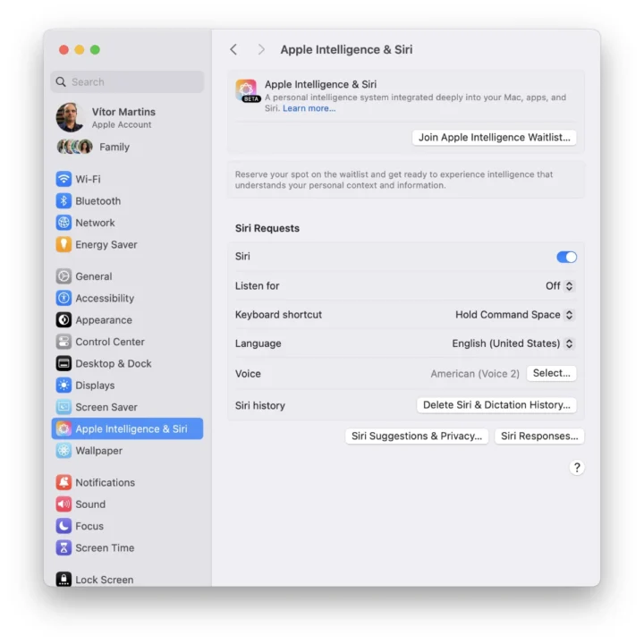644x644 pixels.
Task: Select Accessibility in the sidebar
Action: pos(127,298)
